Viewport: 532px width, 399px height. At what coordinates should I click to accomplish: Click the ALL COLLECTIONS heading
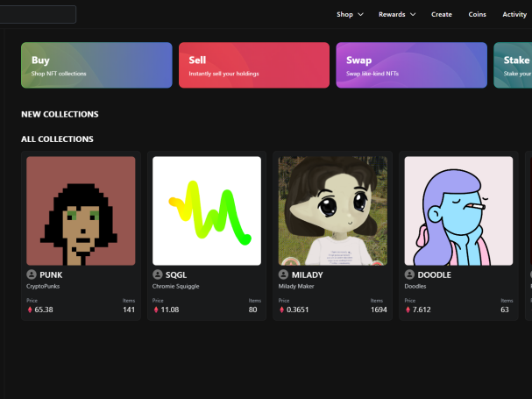(57, 139)
